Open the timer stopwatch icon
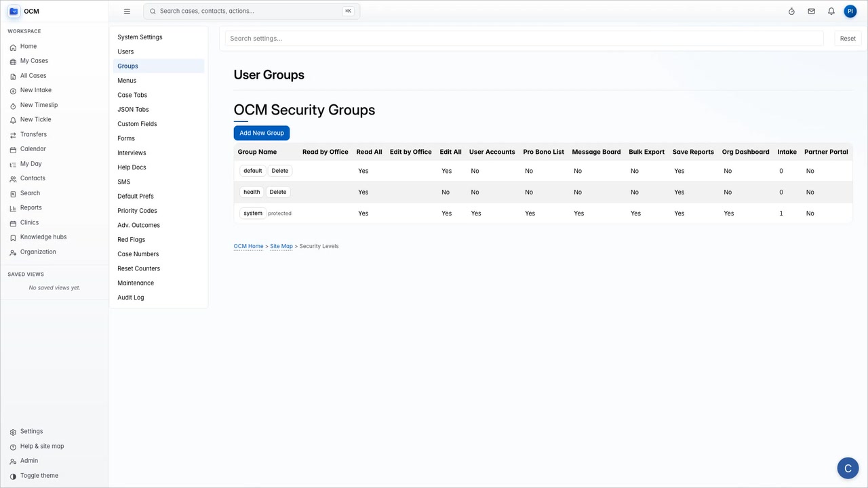Screen dimensions: 868x488 click(x=791, y=11)
